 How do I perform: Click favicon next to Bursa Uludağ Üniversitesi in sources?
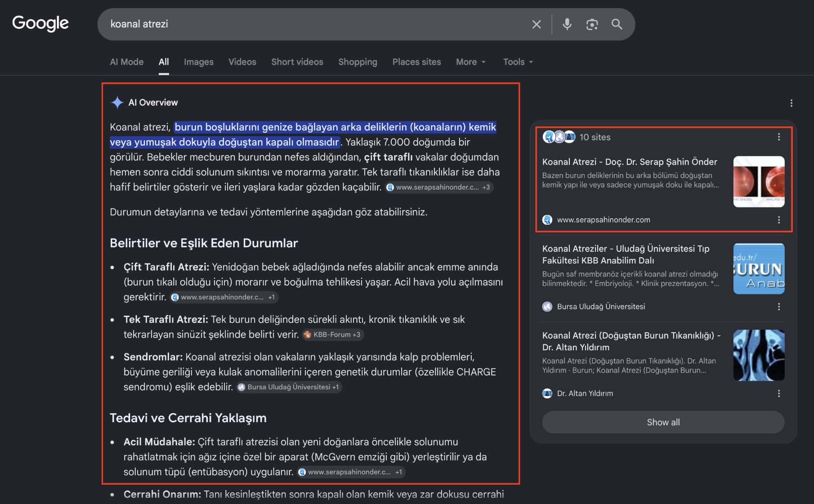coord(547,307)
